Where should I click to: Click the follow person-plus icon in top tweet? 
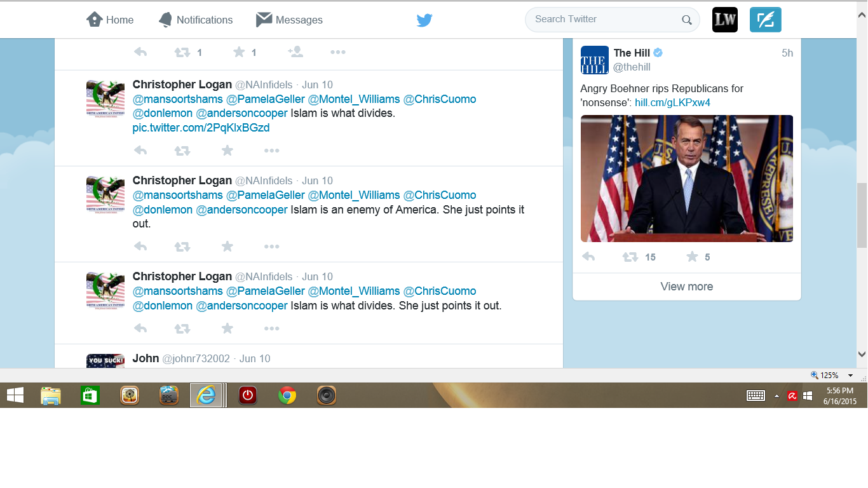(x=295, y=52)
